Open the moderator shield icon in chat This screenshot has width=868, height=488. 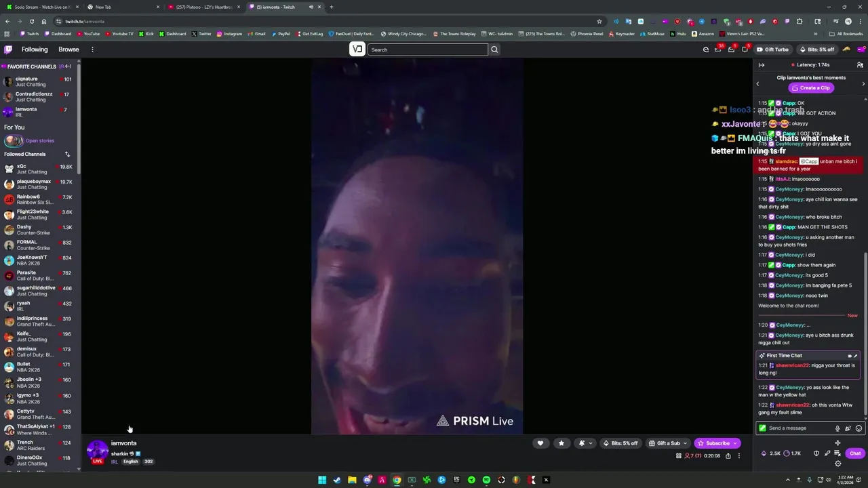[816, 453]
